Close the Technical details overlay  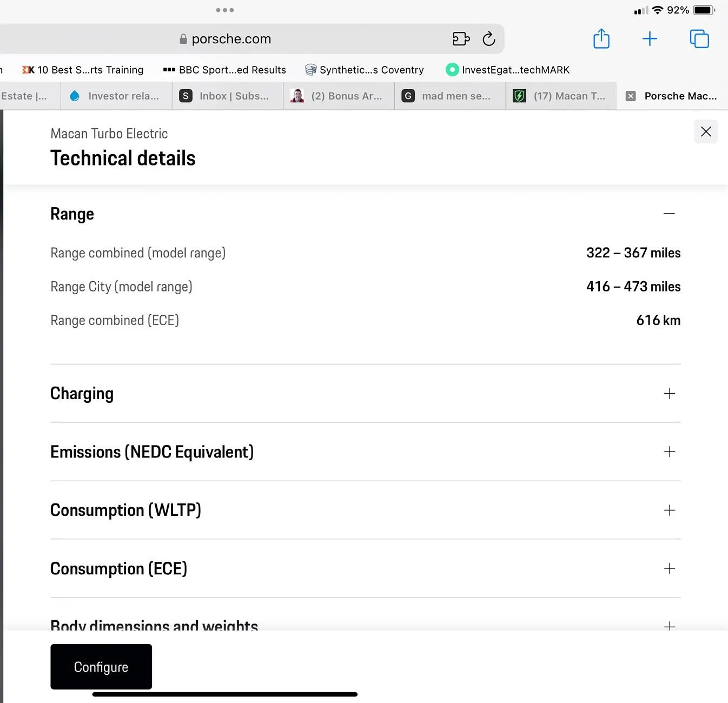[x=706, y=131]
